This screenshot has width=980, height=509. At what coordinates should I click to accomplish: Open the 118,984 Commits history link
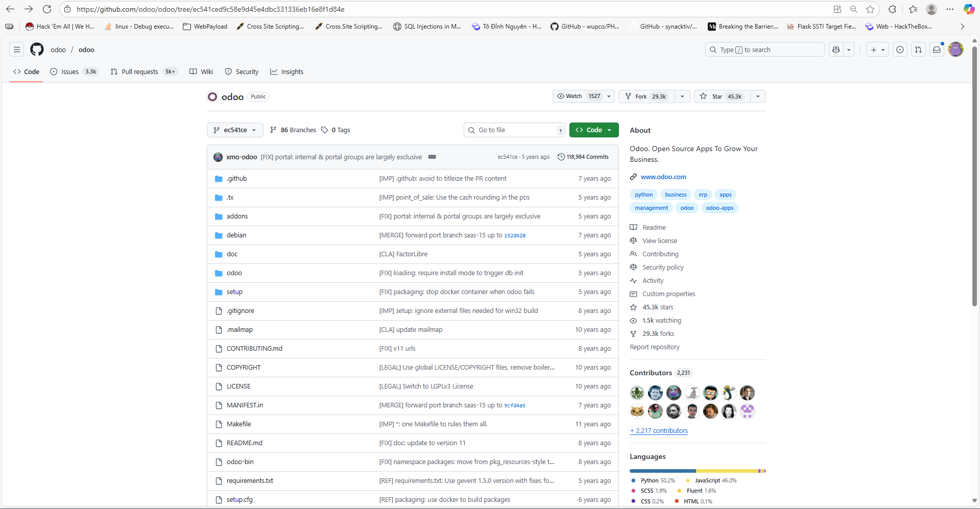click(x=583, y=157)
